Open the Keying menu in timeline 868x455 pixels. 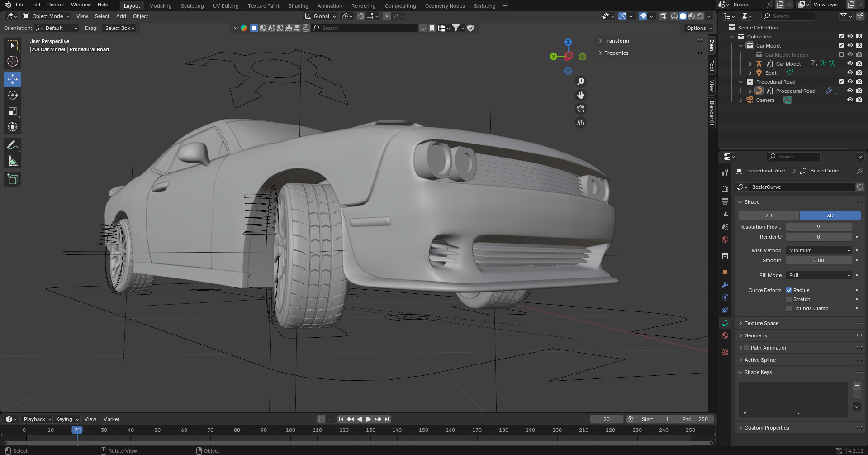pos(67,419)
